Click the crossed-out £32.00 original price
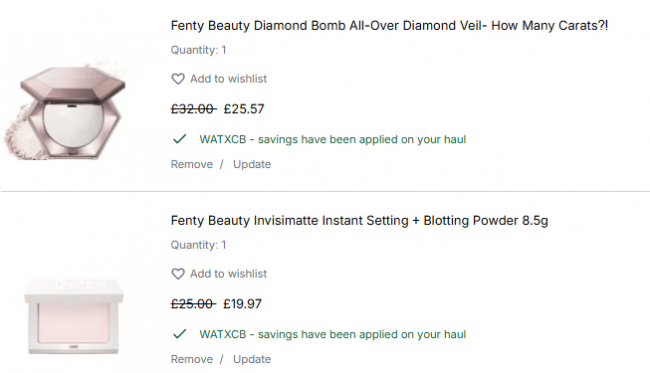This screenshot has height=373, width=650. coord(193,109)
